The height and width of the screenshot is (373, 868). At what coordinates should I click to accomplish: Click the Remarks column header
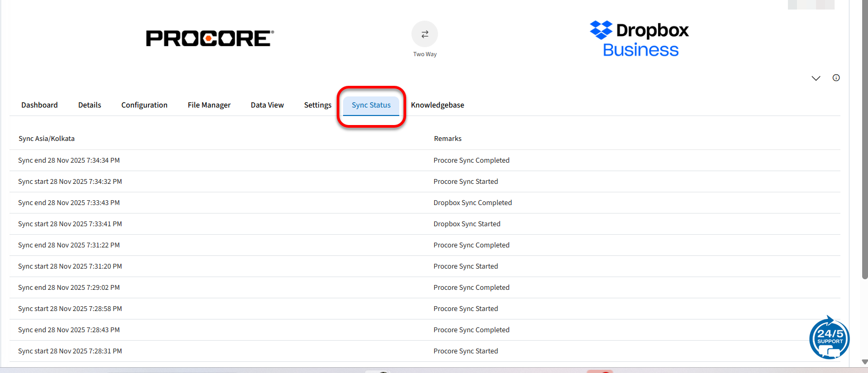tap(448, 139)
